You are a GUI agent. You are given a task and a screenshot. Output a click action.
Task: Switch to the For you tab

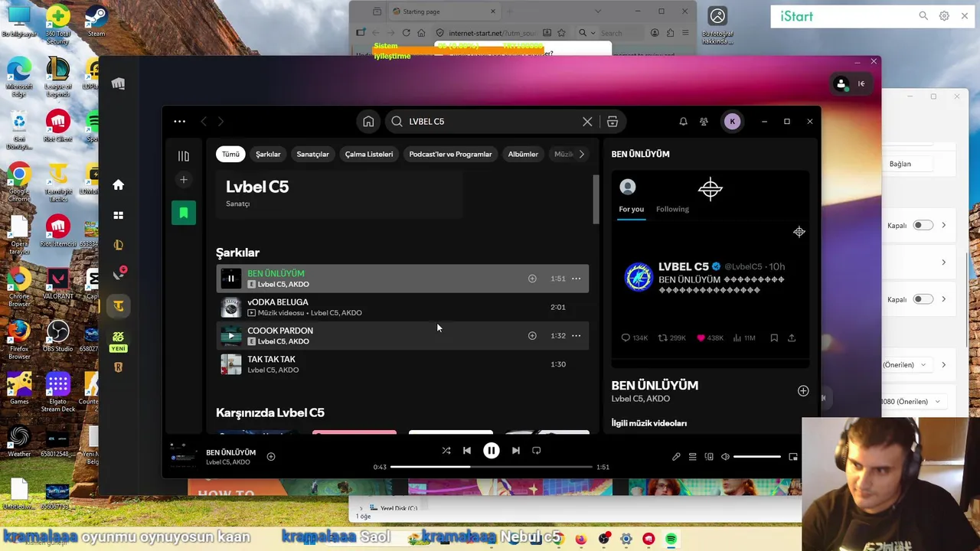[632, 209]
